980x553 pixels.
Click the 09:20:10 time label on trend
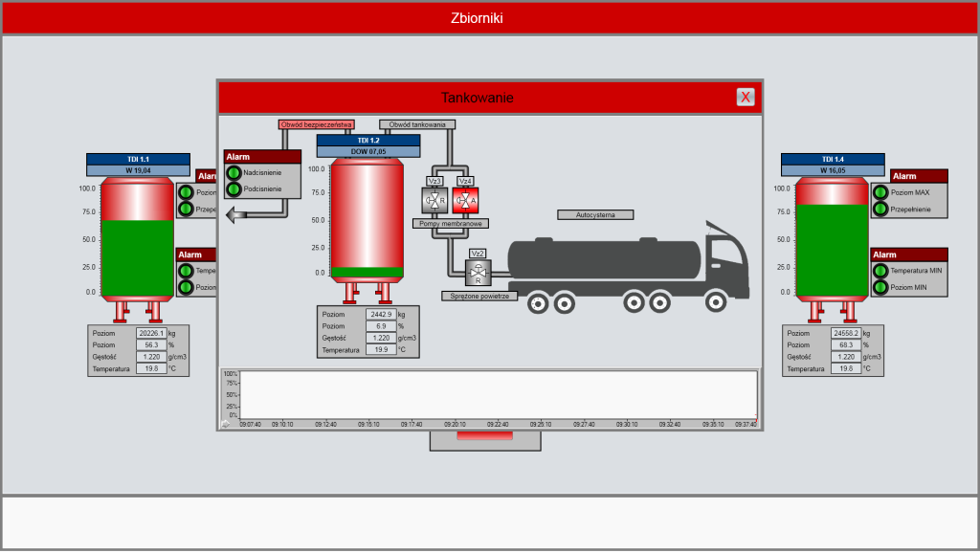[455, 424]
